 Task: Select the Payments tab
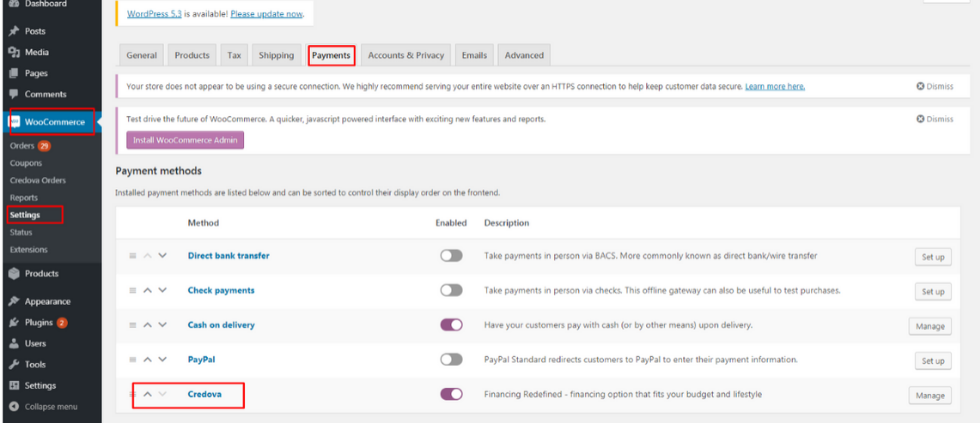point(331,55)
